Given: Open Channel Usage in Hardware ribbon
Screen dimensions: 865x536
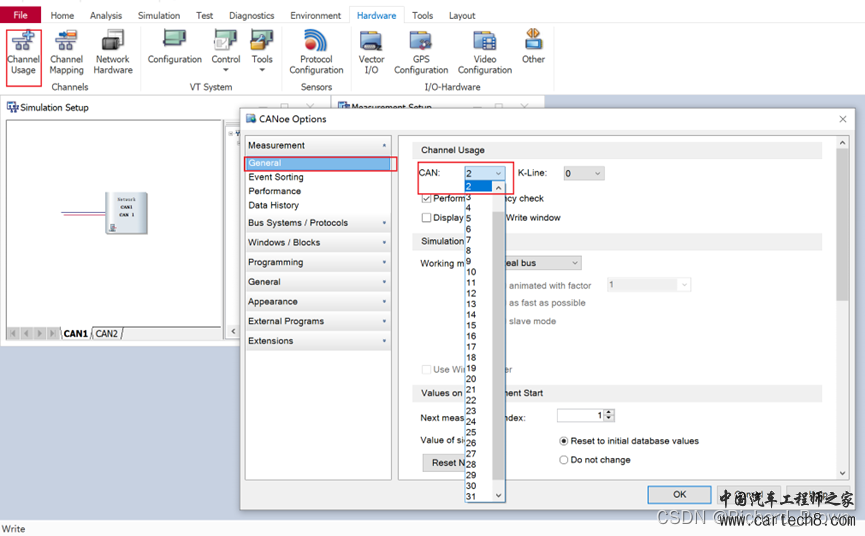Looking at the screenshot, I should [x=23, y=51].
